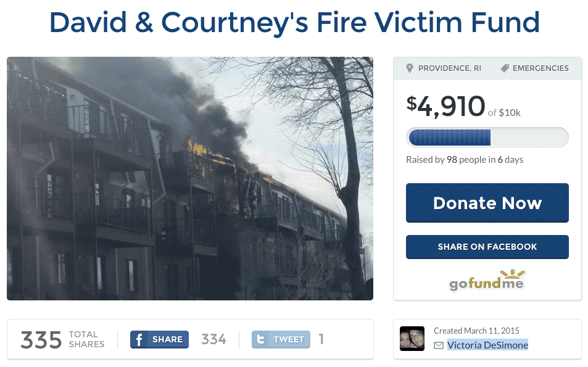Click the location pin icon

click(x=410, y=68)
